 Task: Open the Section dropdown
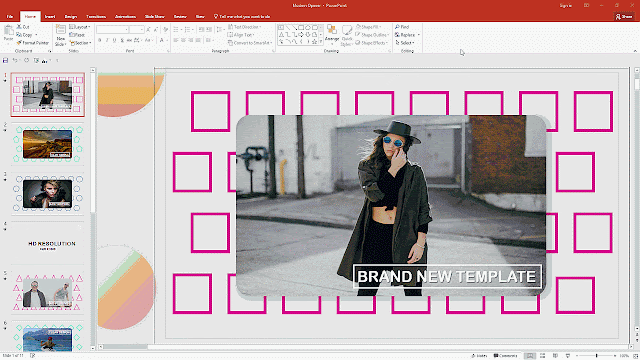[80, 42]
